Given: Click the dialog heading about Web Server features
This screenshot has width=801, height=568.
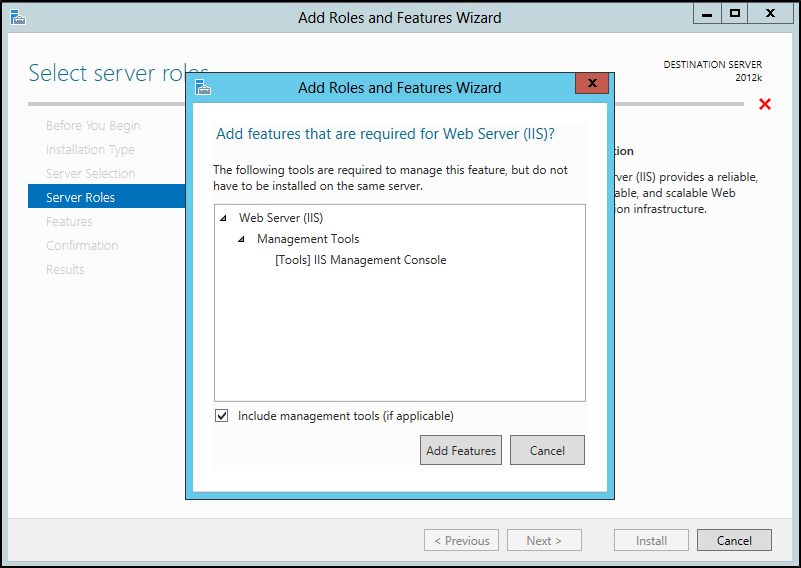Looking at the screenshot, I should pos(385,134).
